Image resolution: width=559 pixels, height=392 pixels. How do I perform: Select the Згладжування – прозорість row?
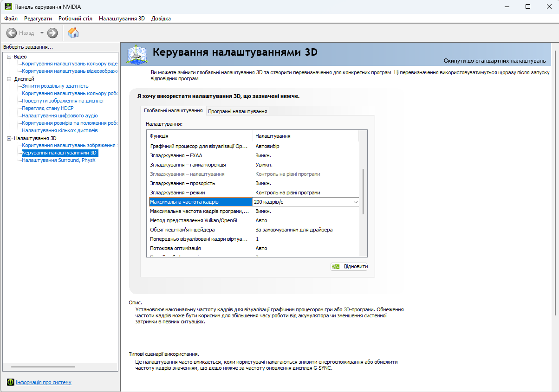click(254, 183)
